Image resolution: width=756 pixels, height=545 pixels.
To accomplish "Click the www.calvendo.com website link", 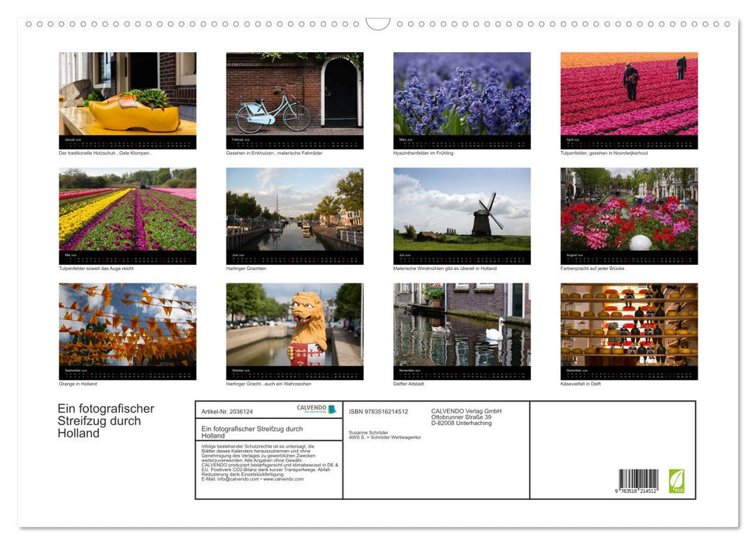I will 283,480.
